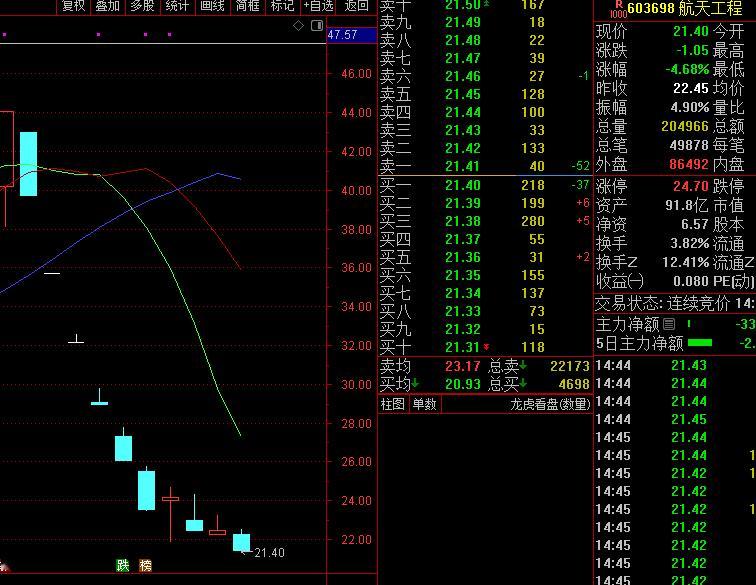This screenshot has height=585, width=756.
Task: Click the 外盘 86492 value
Action: 688,164
